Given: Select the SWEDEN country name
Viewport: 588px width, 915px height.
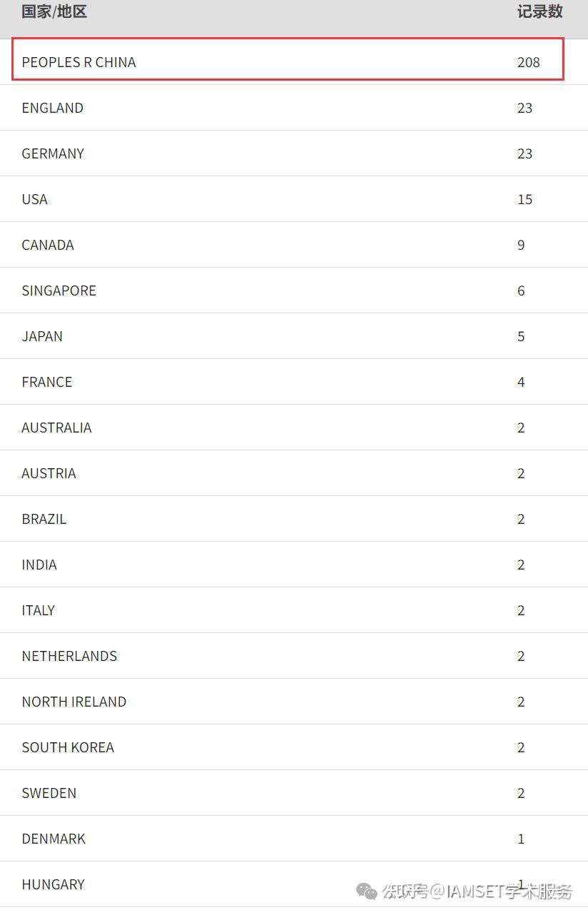Looking at the screenshot, I should click(49, 793).
